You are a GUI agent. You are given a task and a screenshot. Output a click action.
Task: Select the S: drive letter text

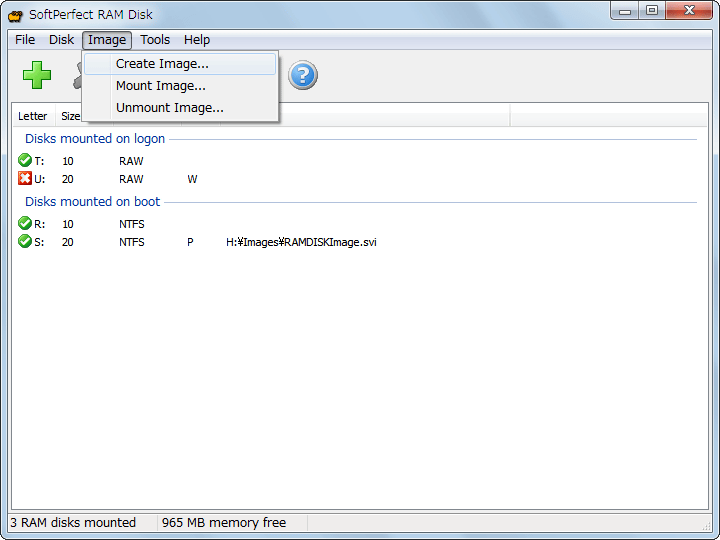click(39, 242)
